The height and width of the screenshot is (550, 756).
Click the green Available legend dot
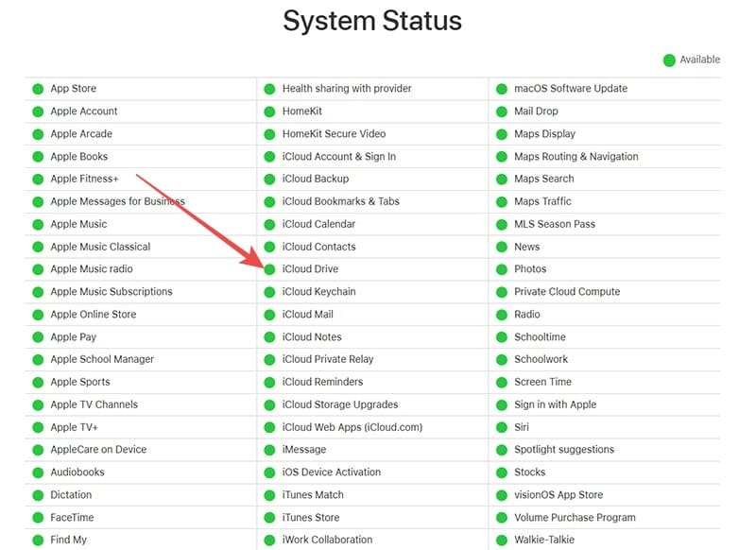(671, 59)
